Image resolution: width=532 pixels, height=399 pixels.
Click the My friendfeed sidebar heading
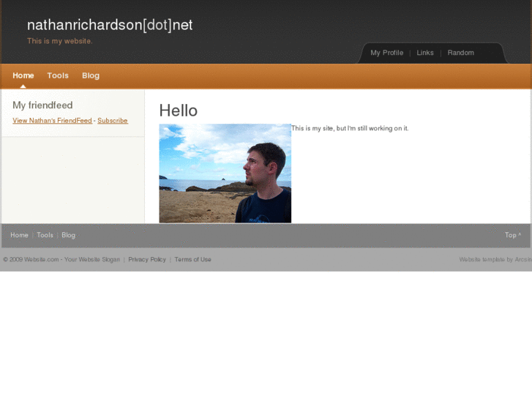pos(42,105)
